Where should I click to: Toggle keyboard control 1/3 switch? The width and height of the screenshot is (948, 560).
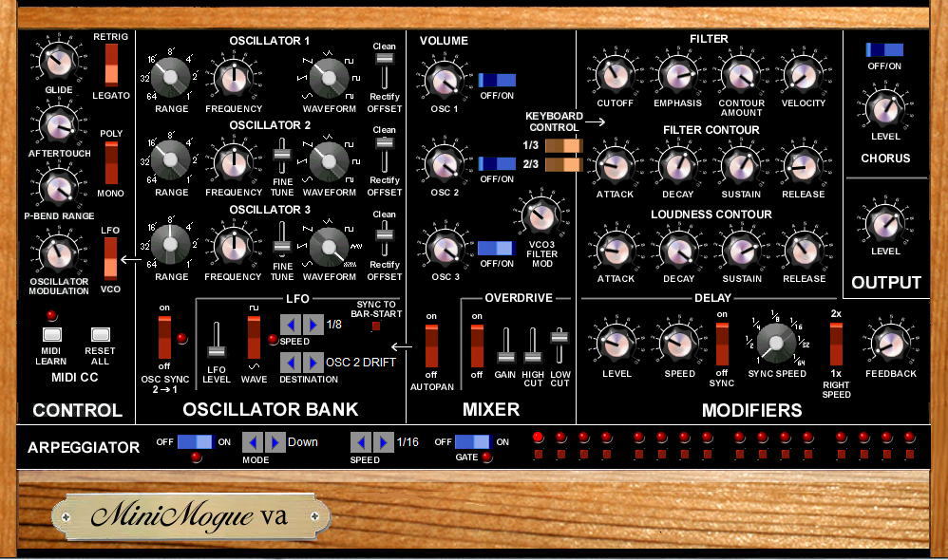pyautogui.click(x=563, y=145)
